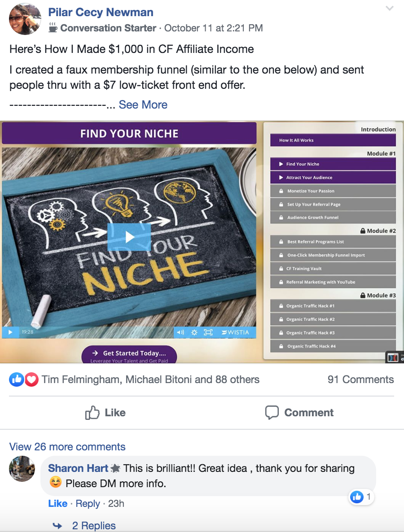404x532 pixels.
Task: Click the Wistia logo in the player bar
Action: 235,332
